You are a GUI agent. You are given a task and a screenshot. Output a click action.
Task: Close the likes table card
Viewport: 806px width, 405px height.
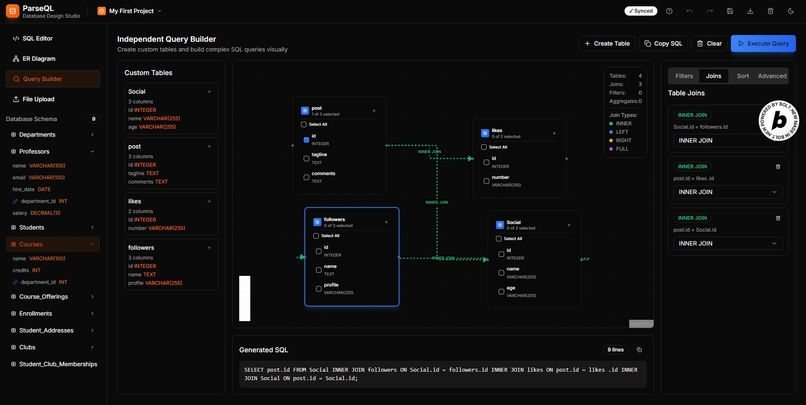[554, 134]
